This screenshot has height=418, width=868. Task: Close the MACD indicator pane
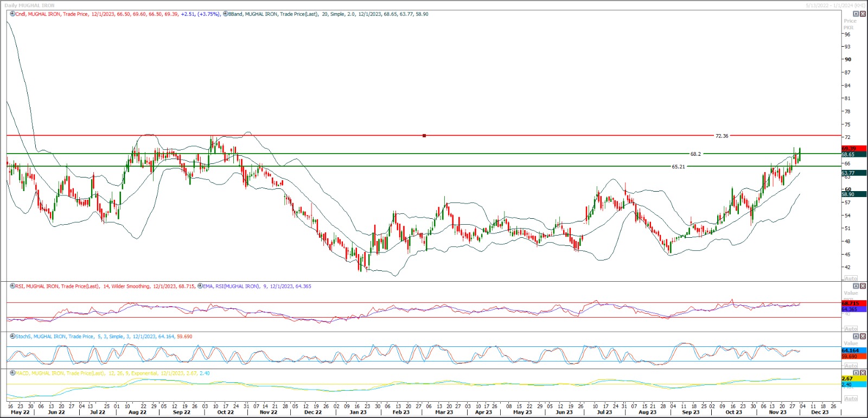click(863, 373)
